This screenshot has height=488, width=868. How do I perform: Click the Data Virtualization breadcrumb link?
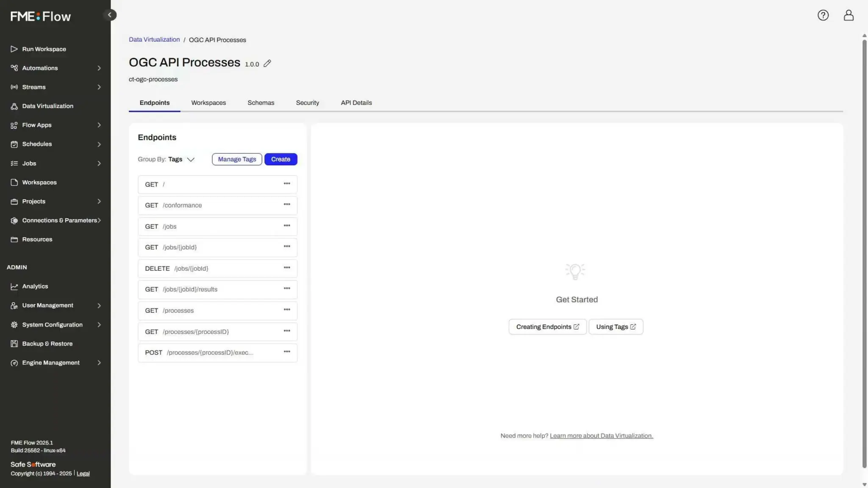tap(154, 39)
